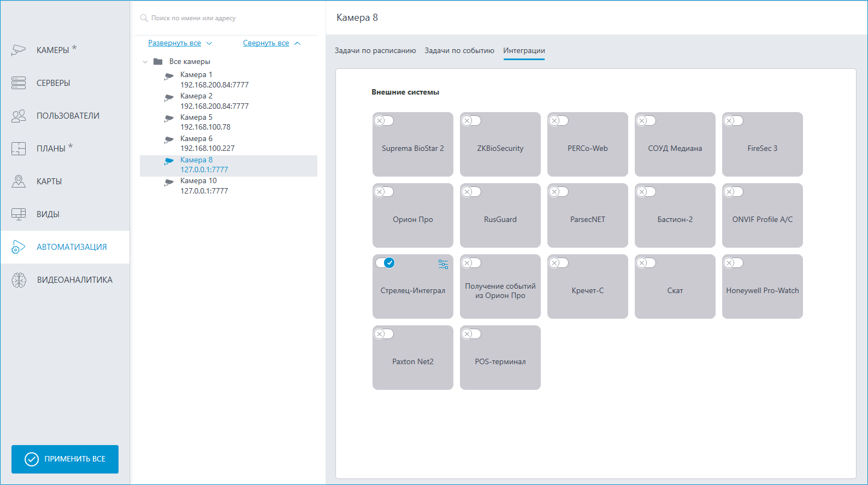The height and width of the screenshot is (485, 868).
Task: Turn on the ParsecNET toggle
Action: pos(558,192)
